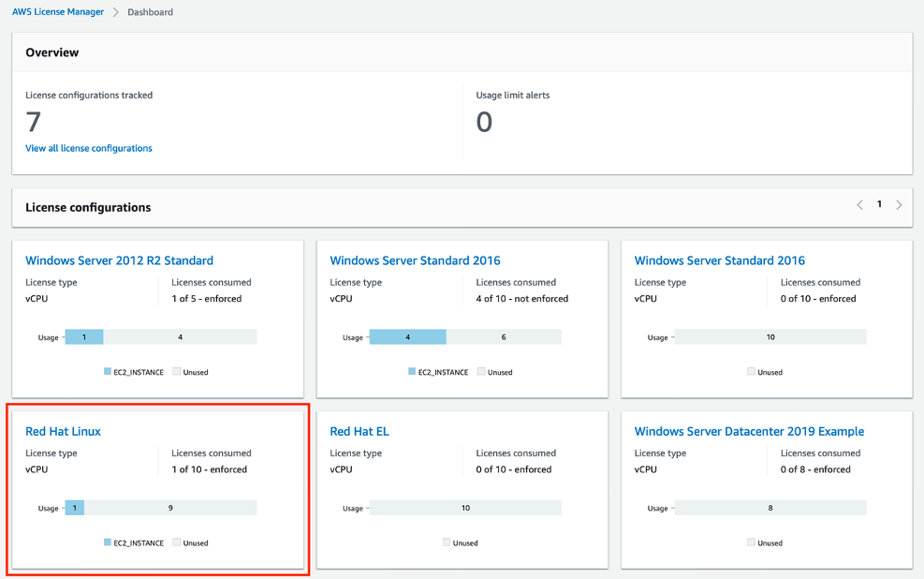
Task: Open Red Hat EL license configuration
Action: pos(359,431)
